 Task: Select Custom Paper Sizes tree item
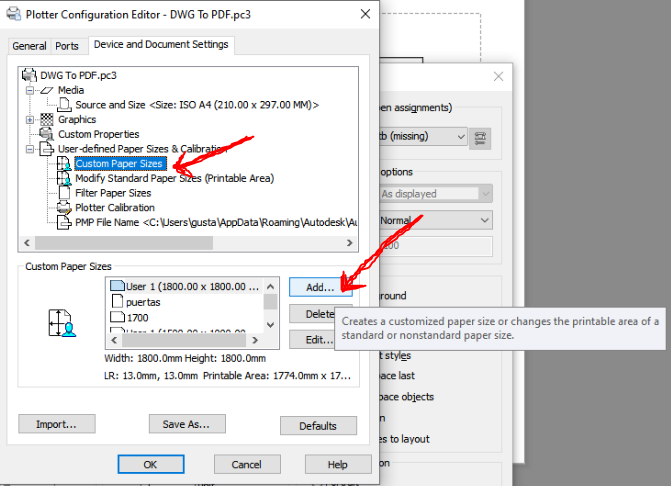(x=119, y=163)
